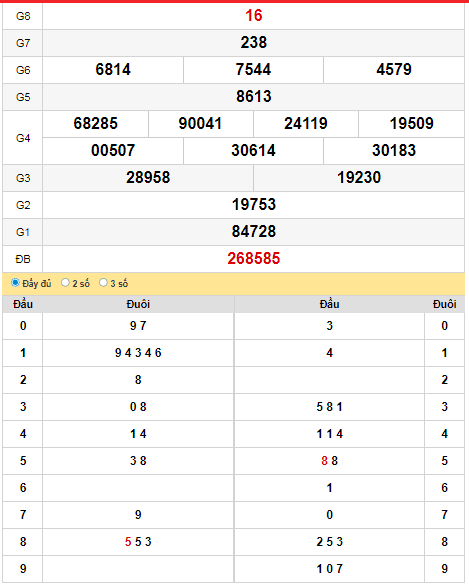Click the G3 number 19230
Screen dimensions: 469x585
point(359,178)
